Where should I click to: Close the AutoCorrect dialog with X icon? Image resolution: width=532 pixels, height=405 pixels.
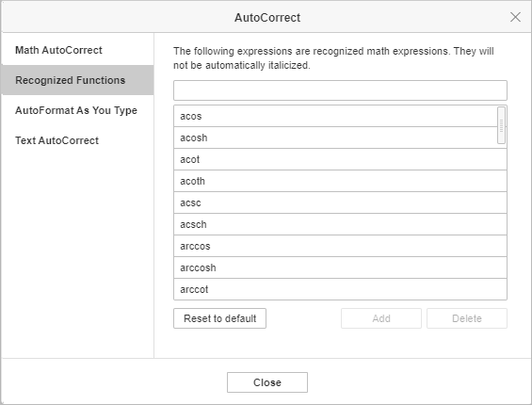[x=515, y=17]
